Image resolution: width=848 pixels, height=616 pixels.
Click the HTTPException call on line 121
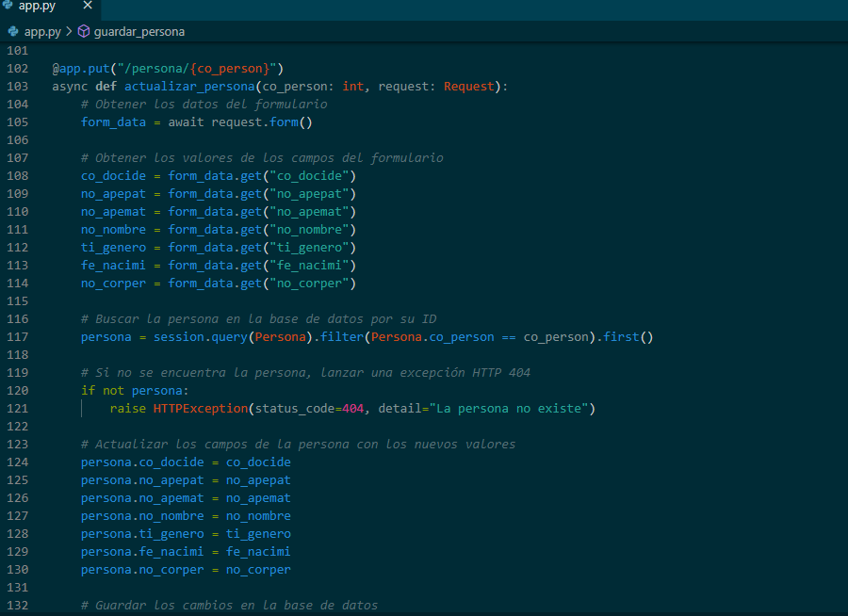click(x=199, y=409)
